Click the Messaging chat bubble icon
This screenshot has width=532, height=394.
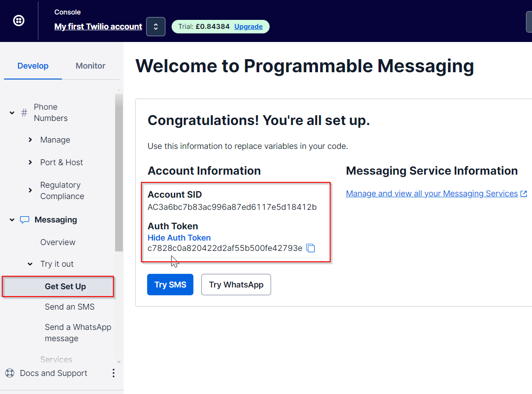tap(25, 220)
